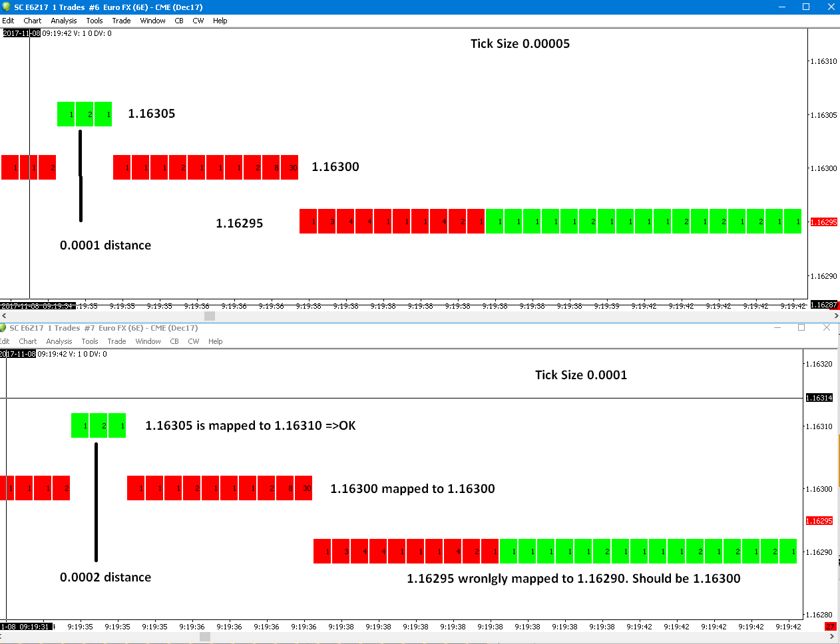The image size is (840, 644).
Task: Click red trade box labeled 30 in window #6
Action: pos(290,168)
